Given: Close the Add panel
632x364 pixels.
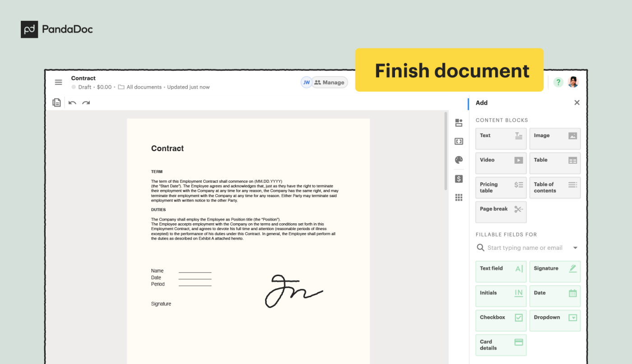Looking at the screenshot, I should coord(576,102).
